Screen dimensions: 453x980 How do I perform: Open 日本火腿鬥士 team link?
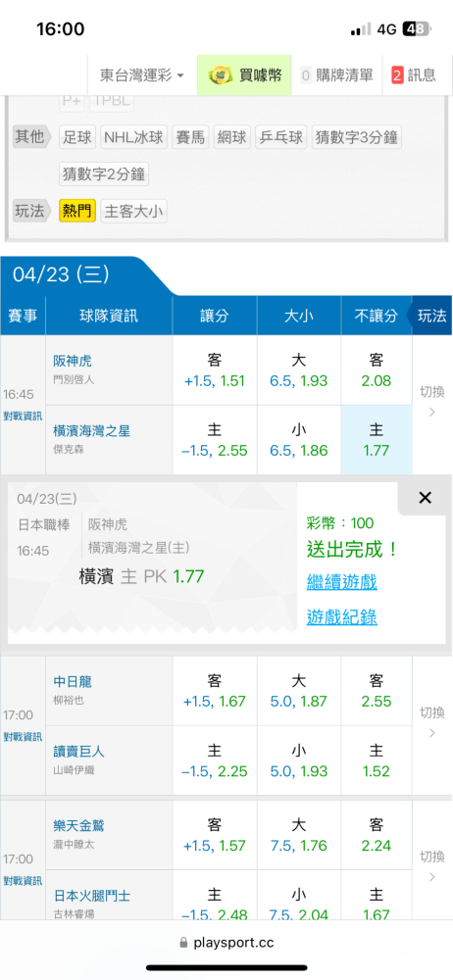click(x=91, y=896)
